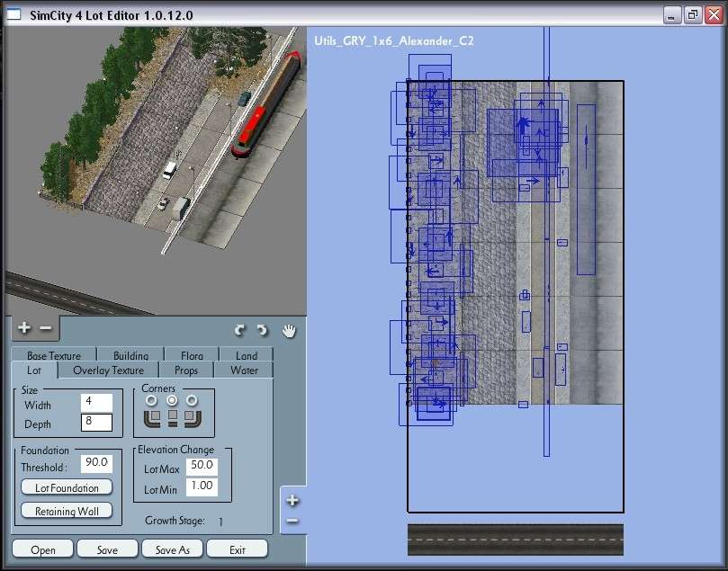728x571 pixels.
Task: Click the "Depth" label
Action: click(x=38, y=424)
